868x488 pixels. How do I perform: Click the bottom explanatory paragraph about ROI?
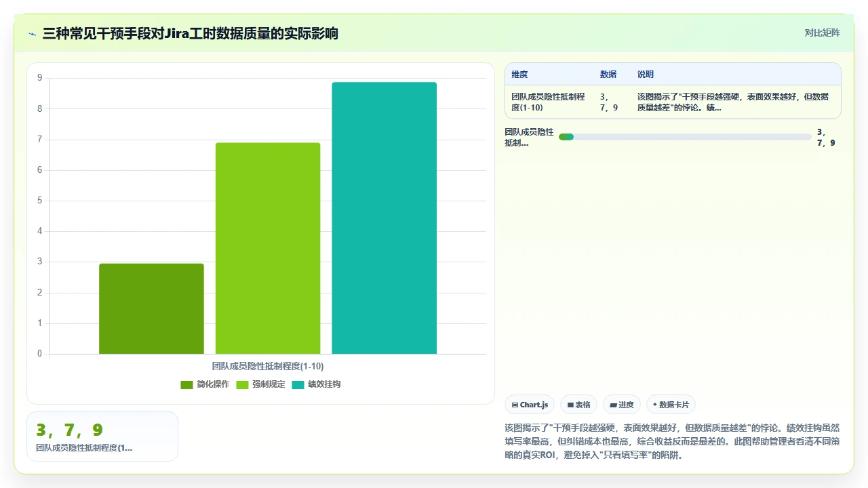[x=673, y=442]
